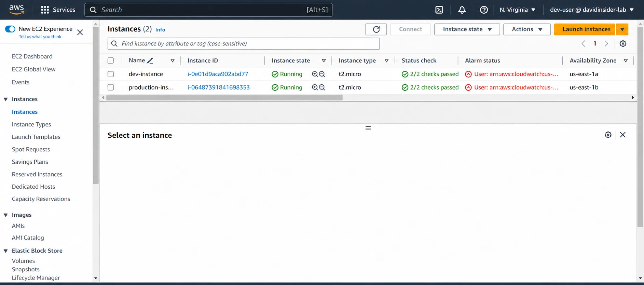Open the Instances Info link
The height and width of the screenshot is (285, 644).
160,30
